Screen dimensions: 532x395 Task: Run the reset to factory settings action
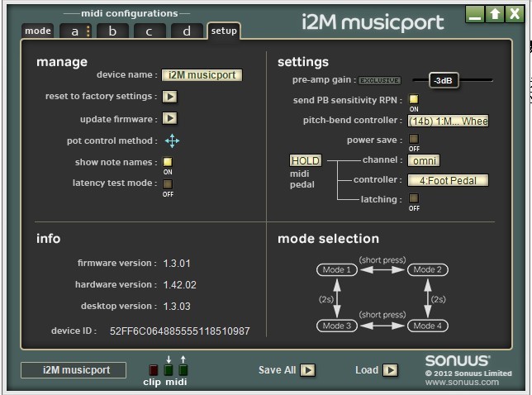[169, 97]
